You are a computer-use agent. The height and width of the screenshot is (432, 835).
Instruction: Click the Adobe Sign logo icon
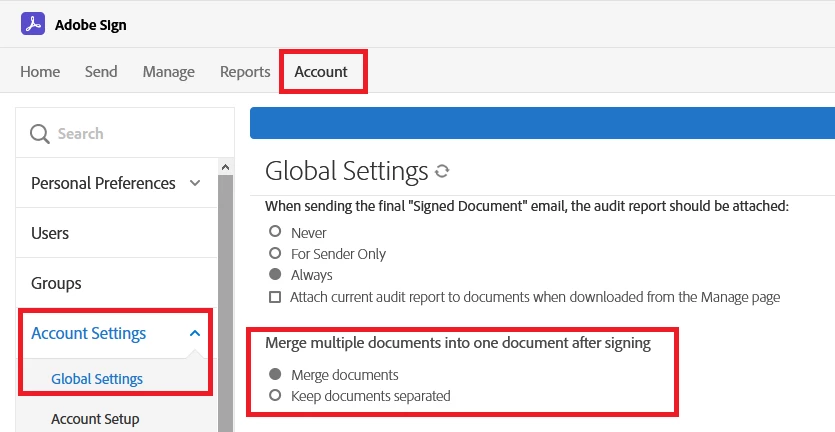point(33,24)
